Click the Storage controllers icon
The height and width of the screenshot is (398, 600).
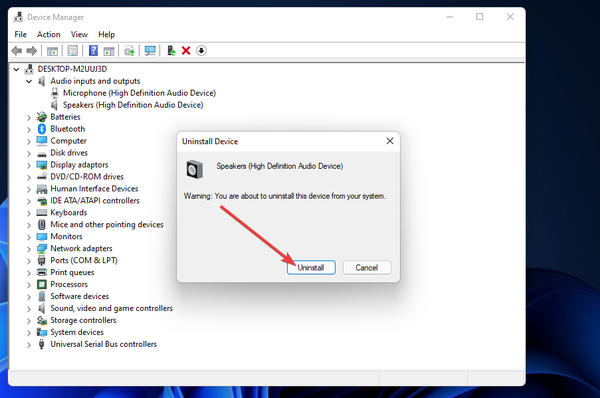click(x=41, y=320)
